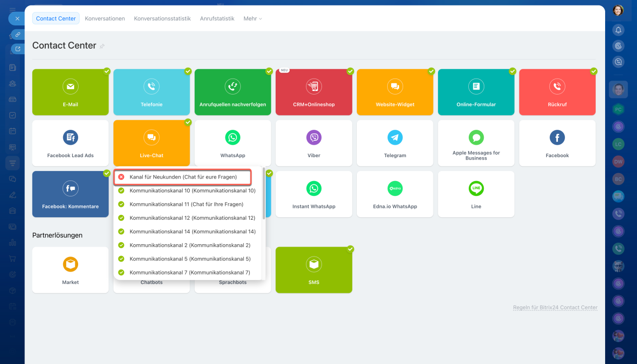Open the Market partner solution tile
This screenshot has width=637, height=364.
click(x=70, y=270)
